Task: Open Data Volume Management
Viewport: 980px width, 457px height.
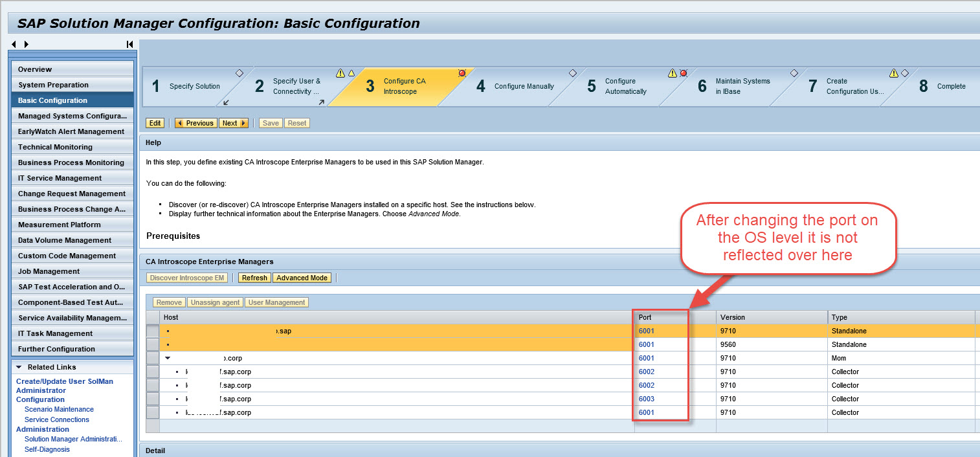Action: (x=72, y=240)
